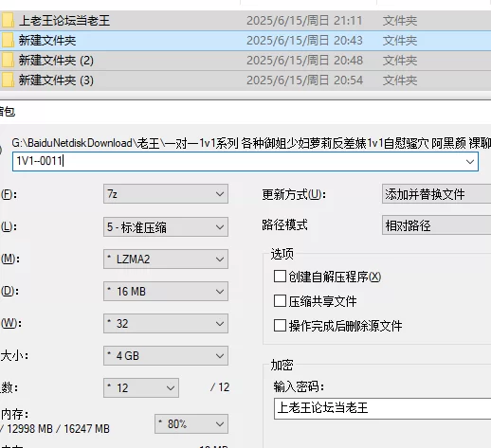Viewport: 491px width, 448px height.
Task: Open the 4 GB solid block size dropdown
Action: [x=166, y=356]
